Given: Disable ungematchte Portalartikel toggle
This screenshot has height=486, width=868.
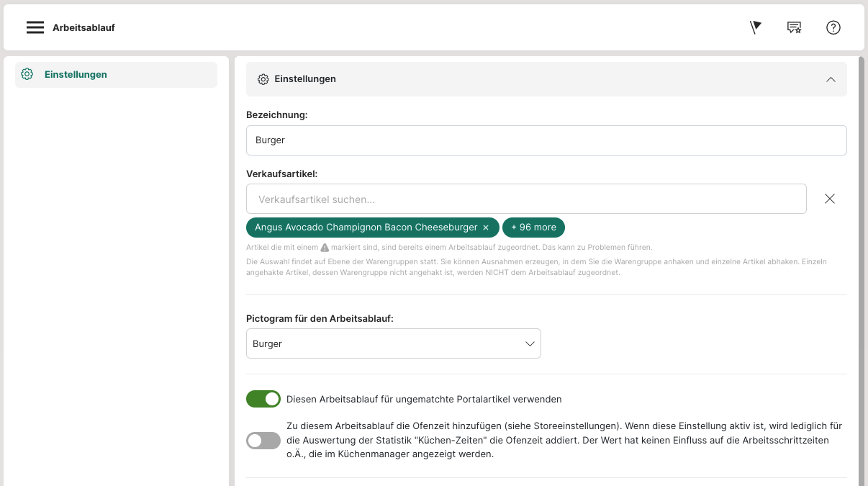Looking at the screenshot, I should coord(263,399).
